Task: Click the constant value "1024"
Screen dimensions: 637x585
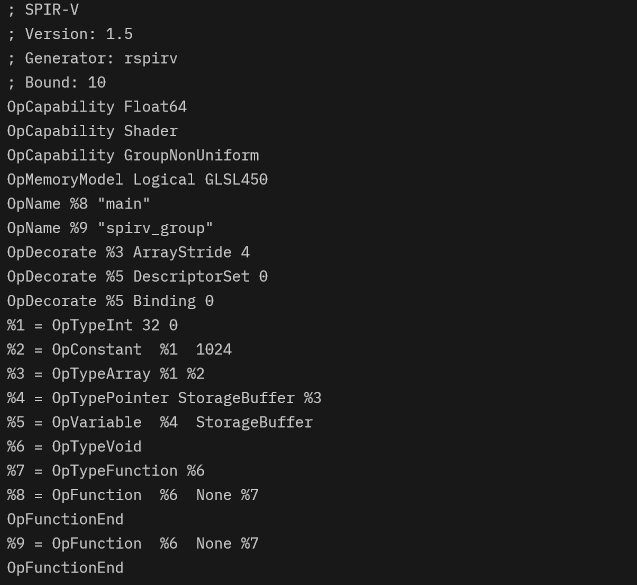Action: point(214,349)
